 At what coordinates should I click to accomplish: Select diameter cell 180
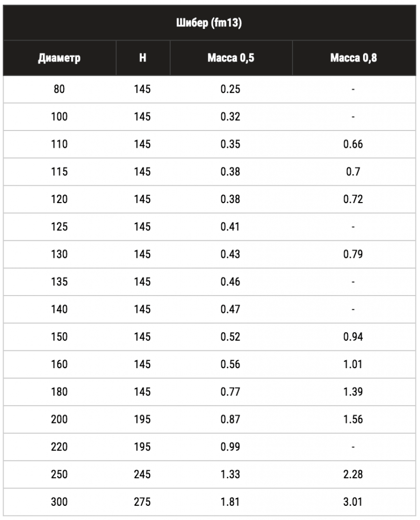click(59, 392)
